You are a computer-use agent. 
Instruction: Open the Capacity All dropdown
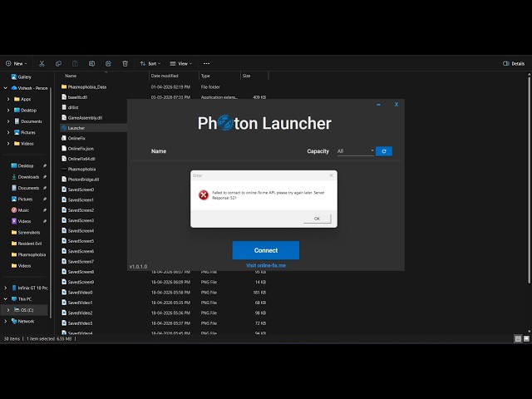coord(355,151)
